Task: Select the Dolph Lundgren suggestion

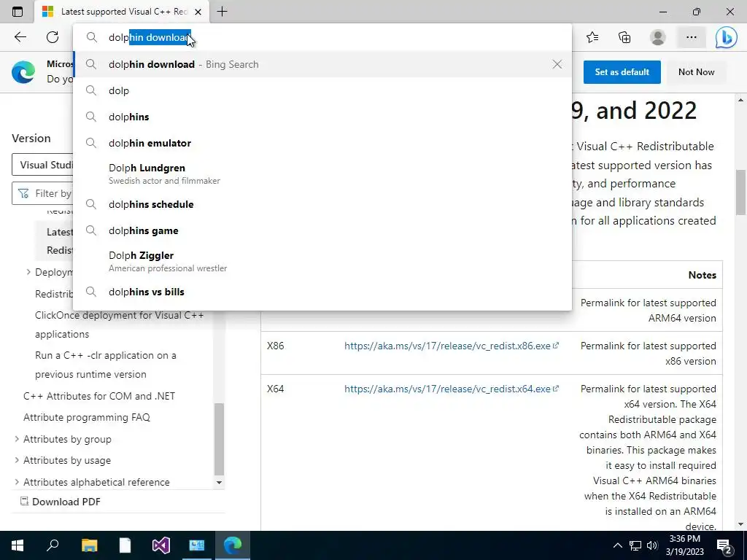Action: 322,174
